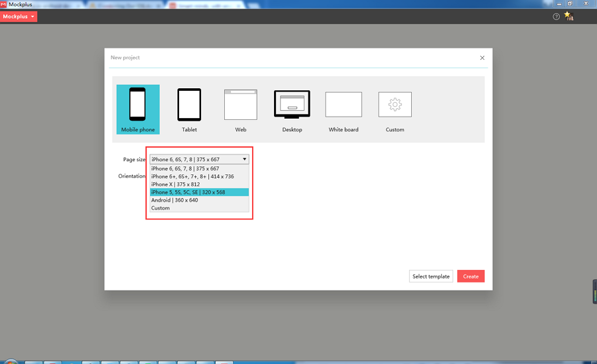This screenshot has height=364, width=597.
Task: Choose iPhone 6, 6S, 7, 8 | 375 x 667 option
Action: click(x=199, y=168)
